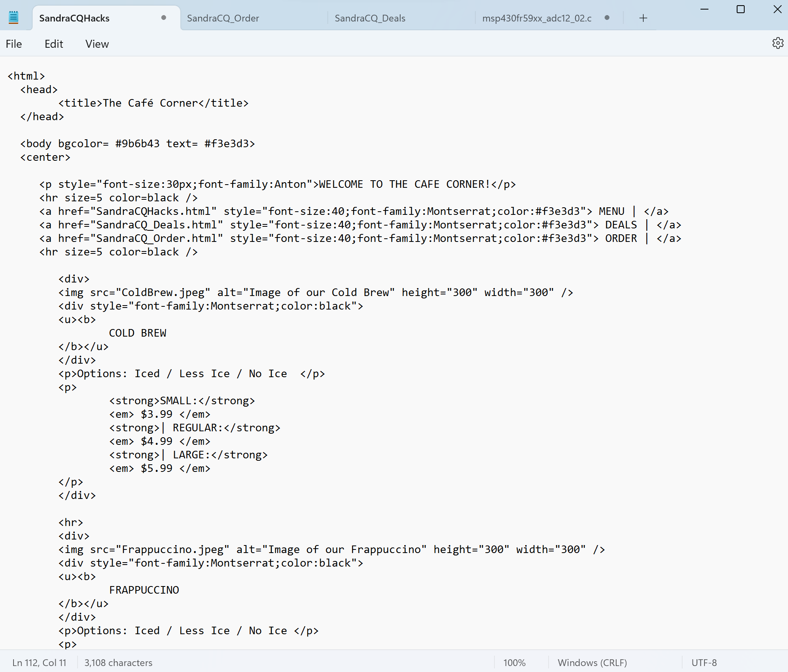Select the SandraCQHacks tab
The image size is (788, 672).
74,18
